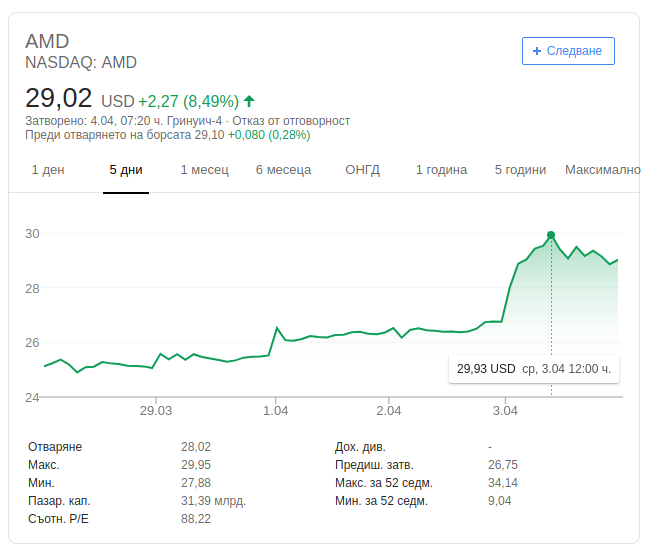Screen dimensions: 650x555
Task: Click the 3.04 date label on axis
Action: click(x=505, y=411)
